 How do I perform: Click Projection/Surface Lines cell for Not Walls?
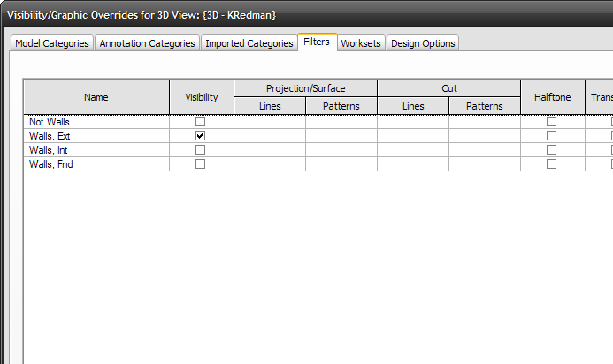point(270,122)
